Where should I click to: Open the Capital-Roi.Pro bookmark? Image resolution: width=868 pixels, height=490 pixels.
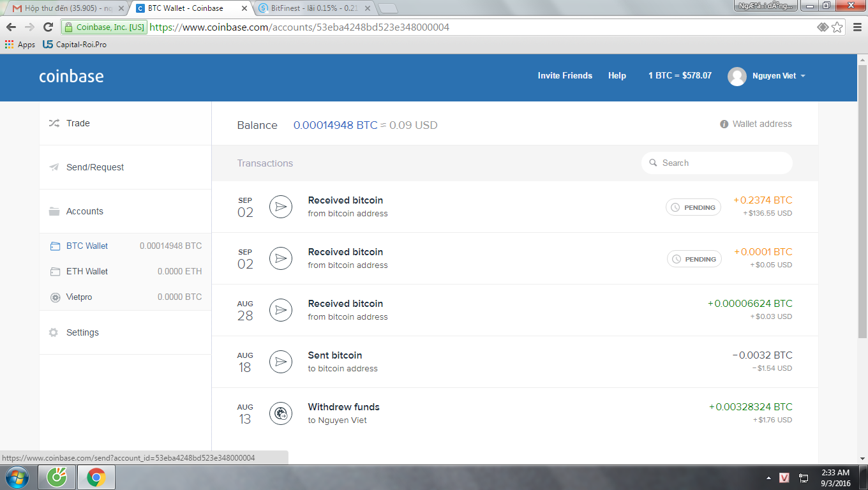pyautogui.click(x=75, y=45)
